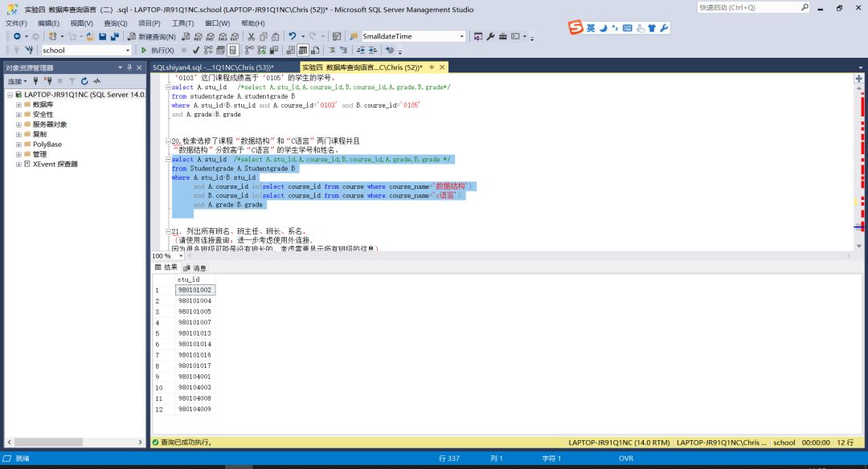This screenshot has height=469, width=868.
Task: Switch to the 消息 (Messages) results tab
Action: click(x=194, y=267)
